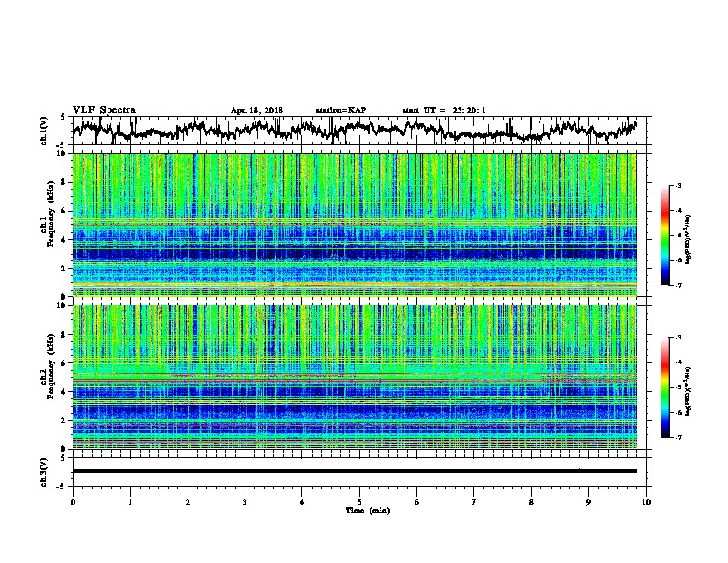Click the "-3" tick on the ch.1 colorbar
The width and height of the screenshot is (728, 563).
pos(677,186)
